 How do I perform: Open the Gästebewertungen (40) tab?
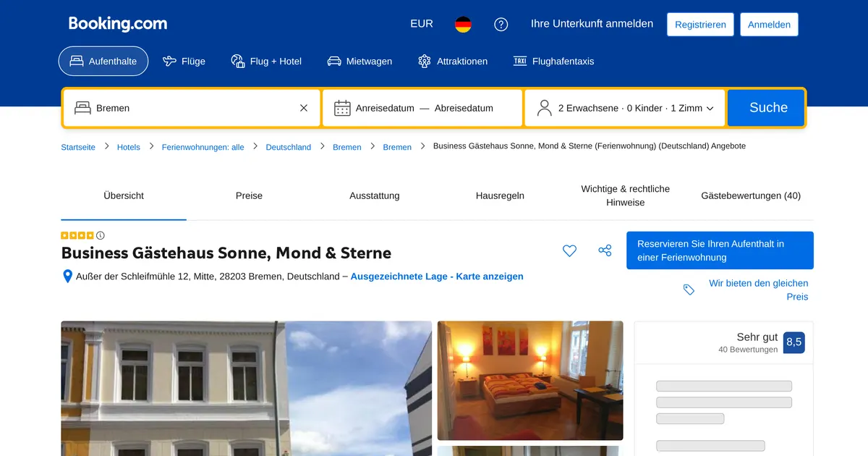751,195
